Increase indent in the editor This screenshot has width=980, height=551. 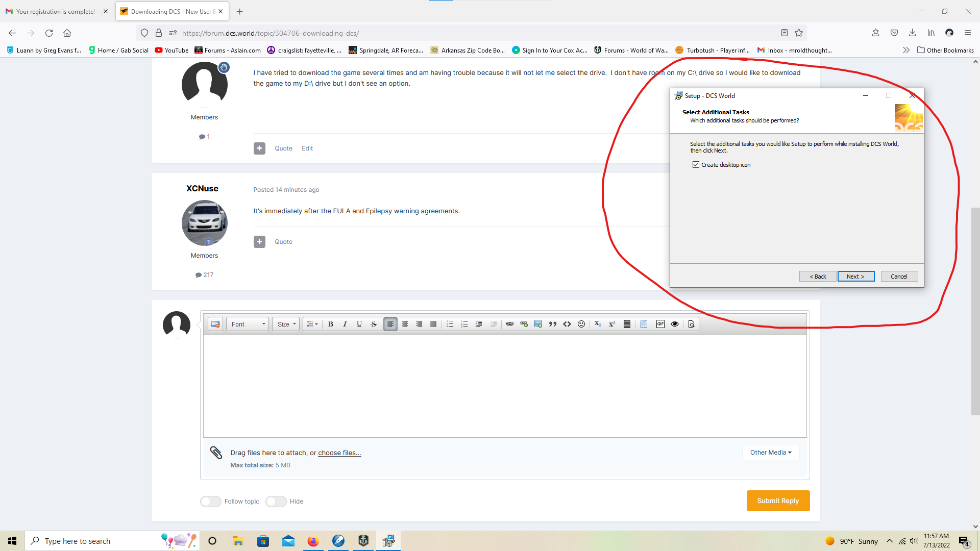click(x=479, y=324)
